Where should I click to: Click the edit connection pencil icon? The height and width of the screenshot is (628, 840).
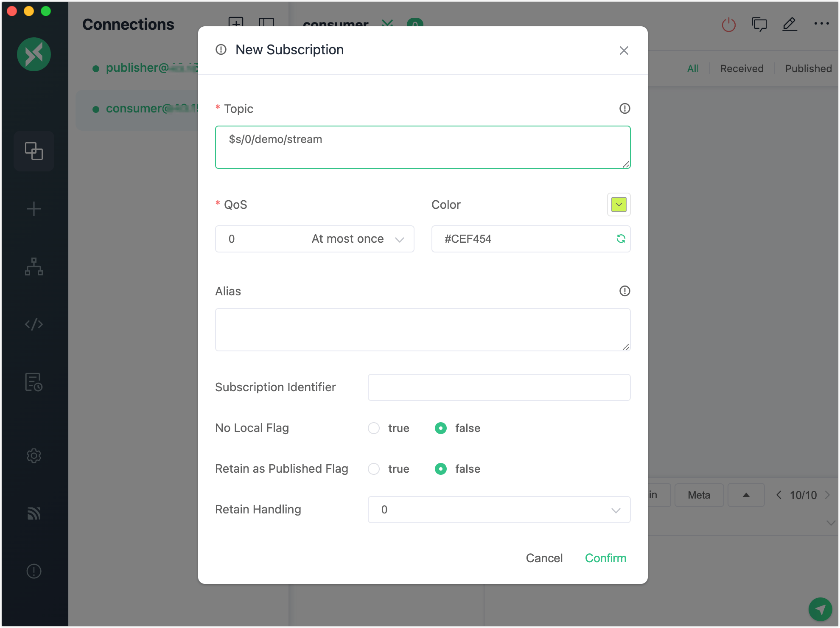pyautogui.click(x=790, y=25)
